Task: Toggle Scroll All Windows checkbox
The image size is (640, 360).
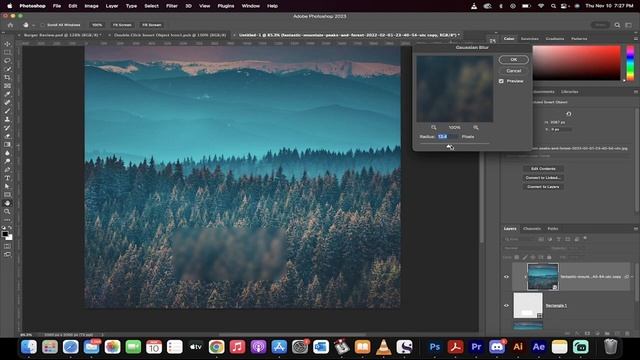Action: click(42, 25)
